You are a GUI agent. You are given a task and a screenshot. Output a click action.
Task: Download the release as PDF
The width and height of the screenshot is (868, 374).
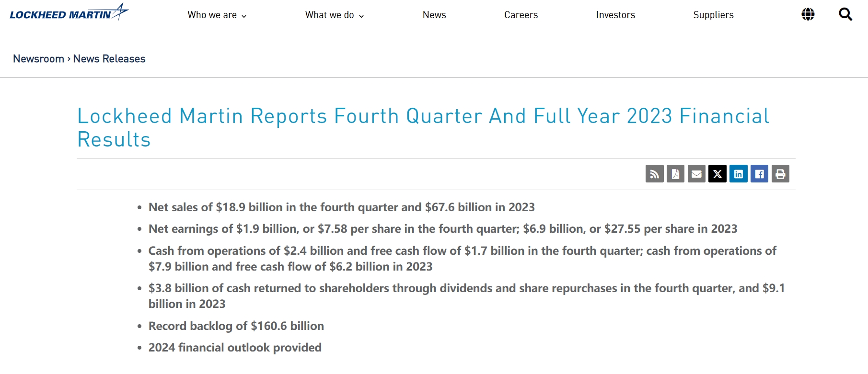(675, 174)
